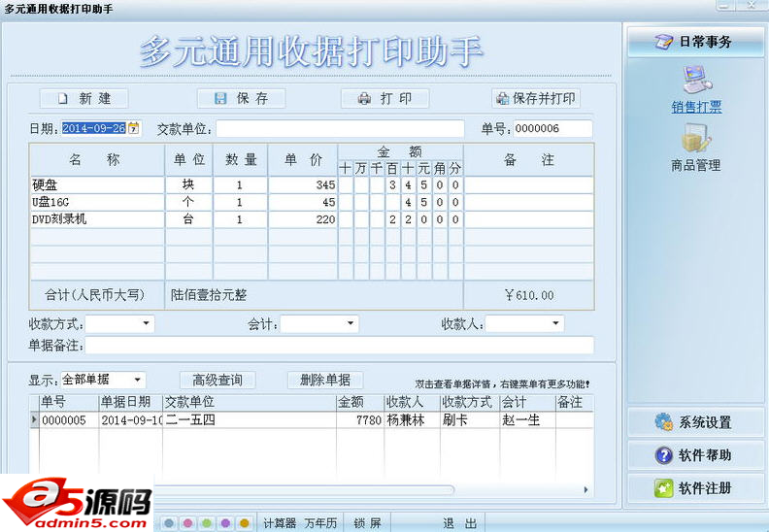Click the 备注 column header in item table
Image resolution: width=769 pixels, height=532 pixels.
(x=528, y=160)
